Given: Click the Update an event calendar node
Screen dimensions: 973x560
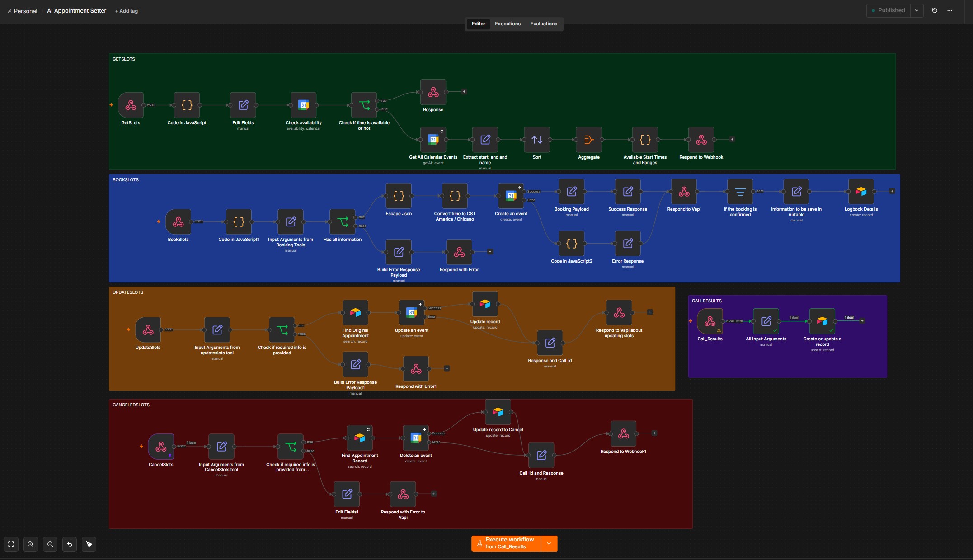Looking at the screenshot, I should coord(412,313).
